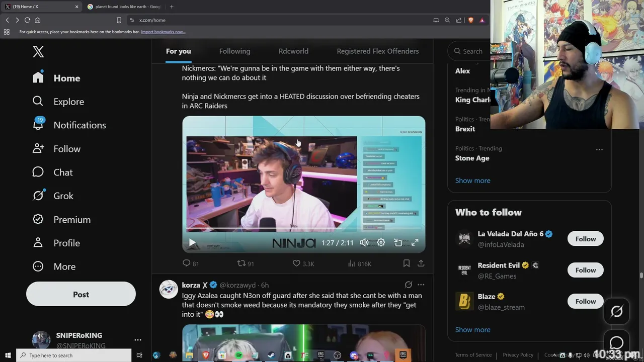The height and width of the screenshot is (362, 644).
Task: Open video playback settings gear
Action: (381, 242)
